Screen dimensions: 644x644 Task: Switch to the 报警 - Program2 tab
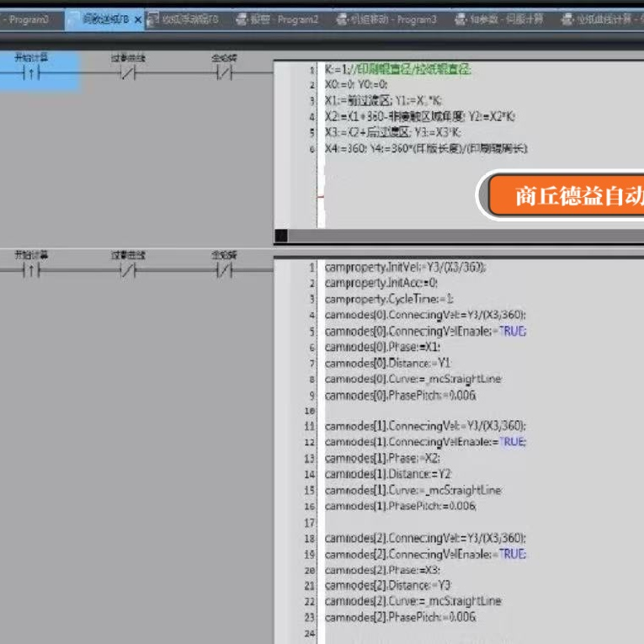coord(278,19)
